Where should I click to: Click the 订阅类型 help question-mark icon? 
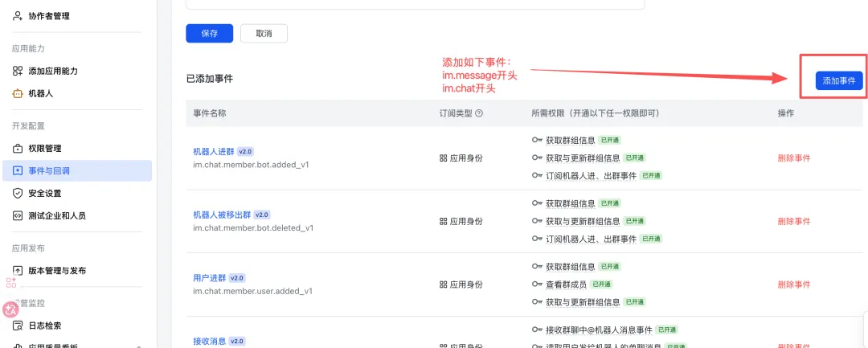tap(479, 113)
